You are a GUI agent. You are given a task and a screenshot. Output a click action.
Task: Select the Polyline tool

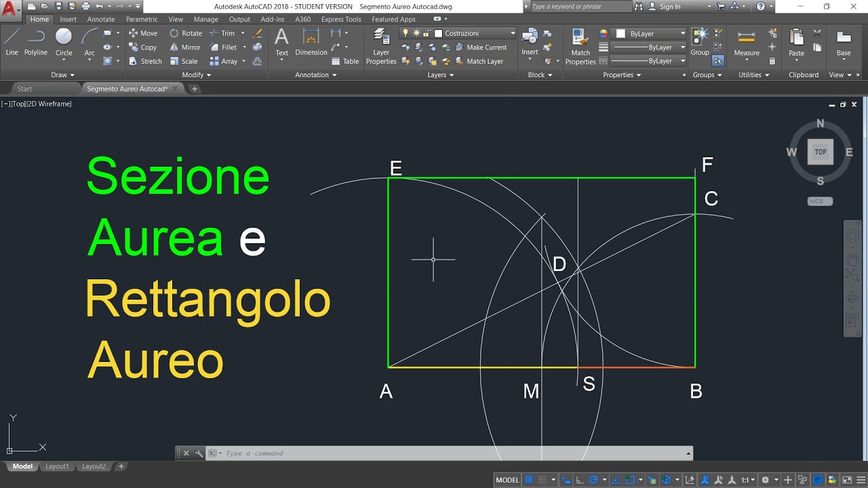(x=36, y=42)
